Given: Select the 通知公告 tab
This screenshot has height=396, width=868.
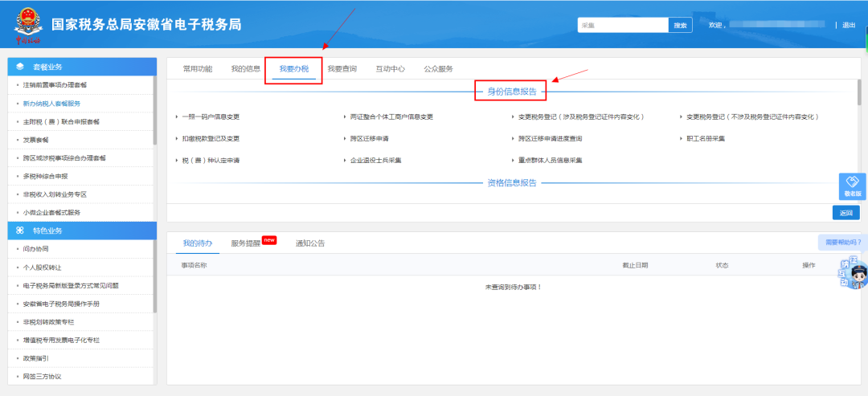Looking at the screenshot, I should 310,243.
